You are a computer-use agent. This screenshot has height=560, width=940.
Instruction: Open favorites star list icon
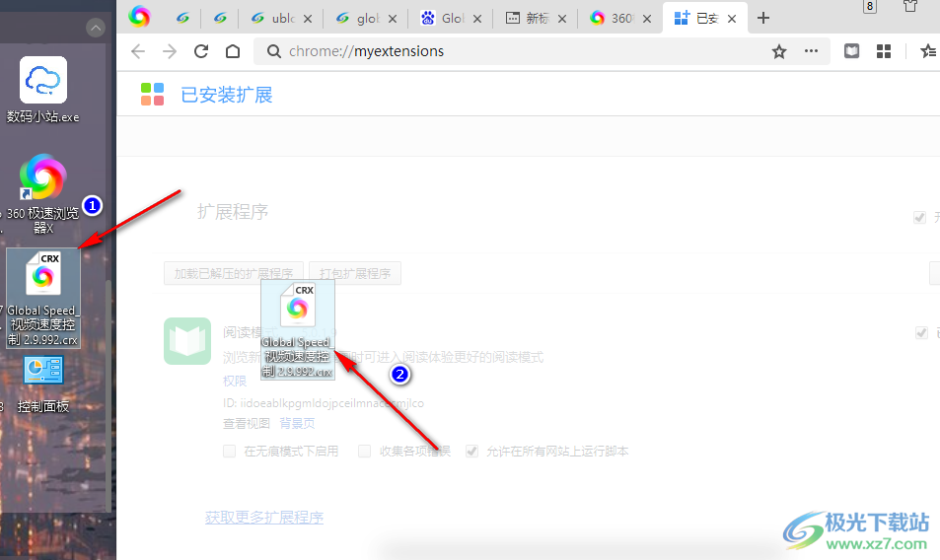pyautogui.click(x=928, y=51)
